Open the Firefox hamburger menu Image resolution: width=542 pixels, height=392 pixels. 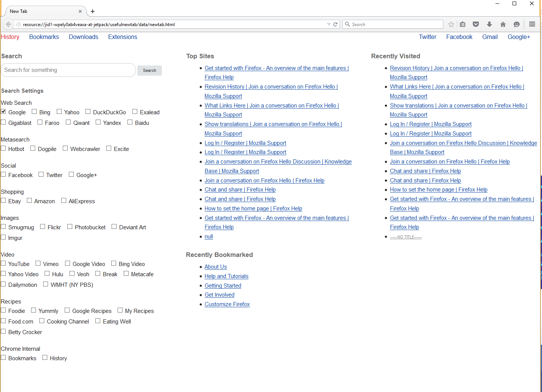point(532,24)
